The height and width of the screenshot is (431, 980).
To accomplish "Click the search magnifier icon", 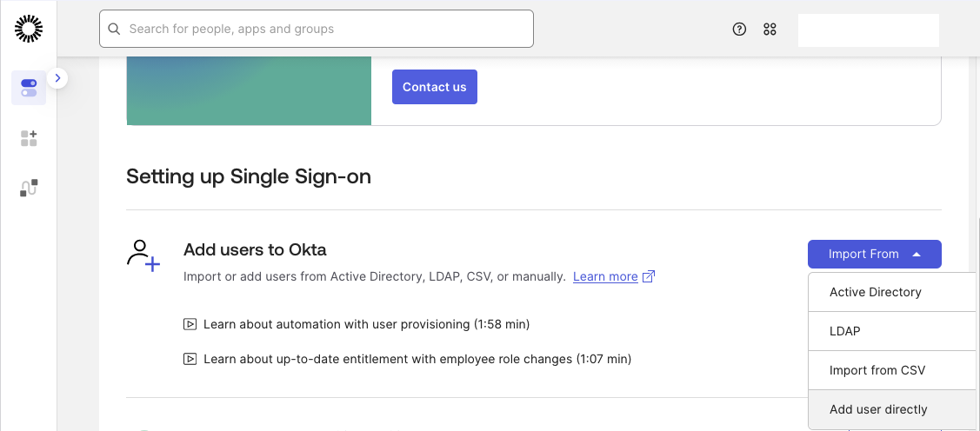I will (x=114, y=29).
